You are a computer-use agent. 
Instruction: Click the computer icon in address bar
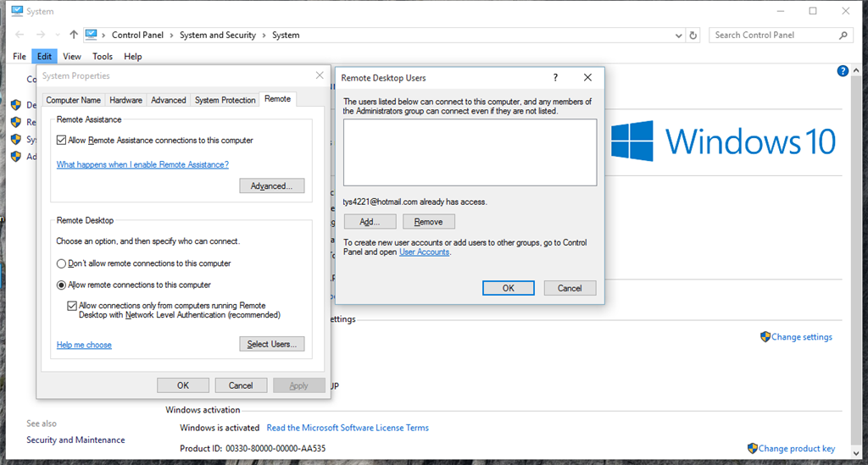[92, 35]
